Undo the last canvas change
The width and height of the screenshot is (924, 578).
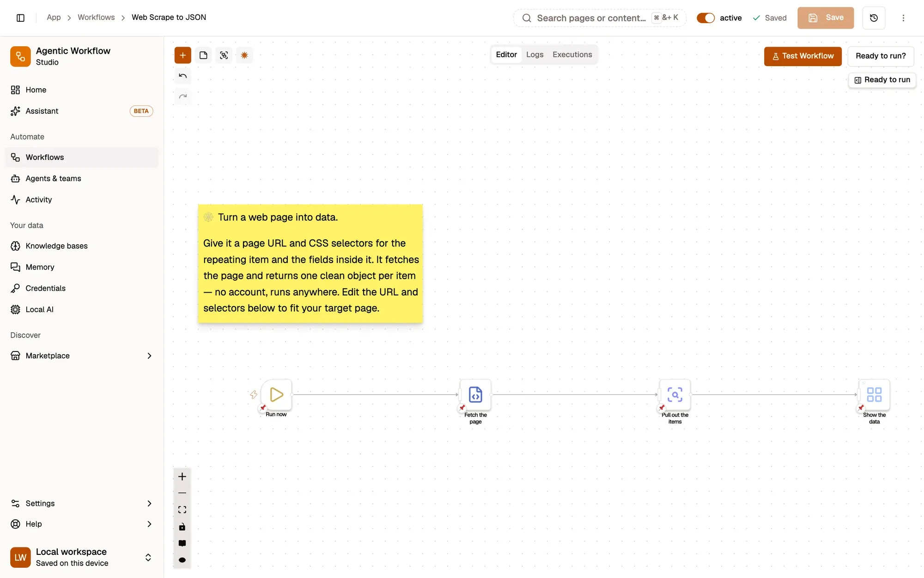[x=183, y=76]
